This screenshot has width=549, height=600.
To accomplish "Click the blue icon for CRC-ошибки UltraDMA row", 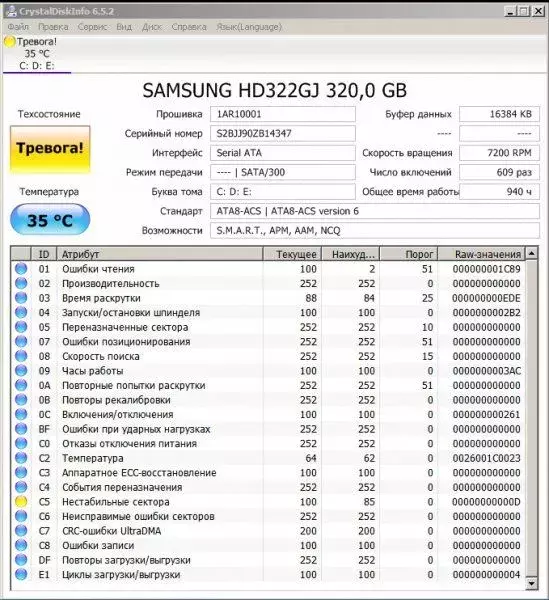I will [x=21, y=530].
